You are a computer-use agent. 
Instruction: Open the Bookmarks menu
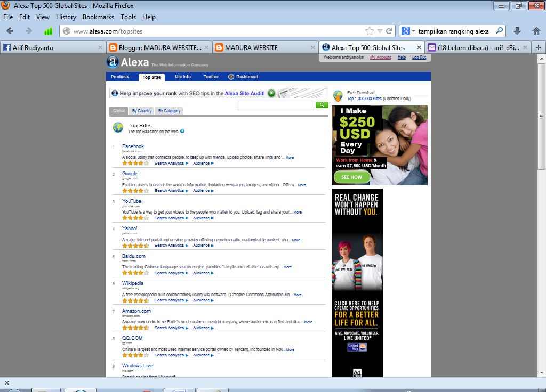click(98, 17)
